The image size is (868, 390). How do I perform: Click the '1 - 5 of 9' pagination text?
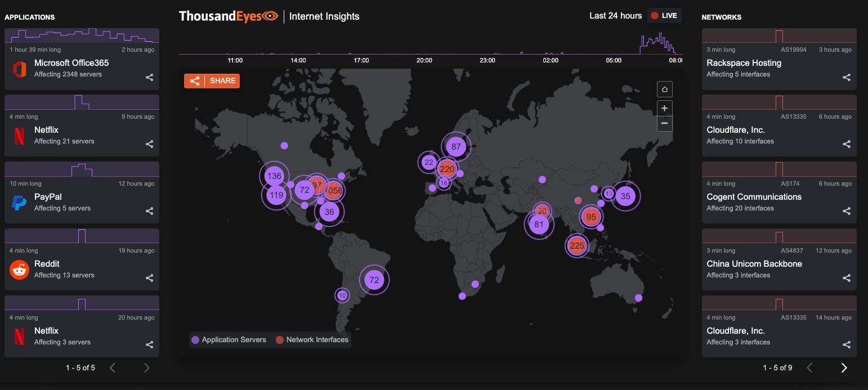click(778, 368)
